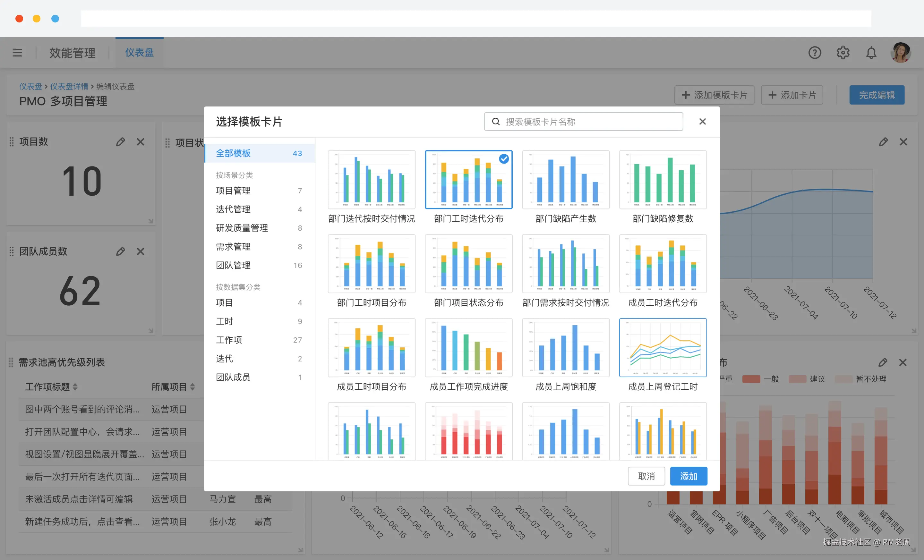Open the hamburger navigation menu

coord(17,53)
